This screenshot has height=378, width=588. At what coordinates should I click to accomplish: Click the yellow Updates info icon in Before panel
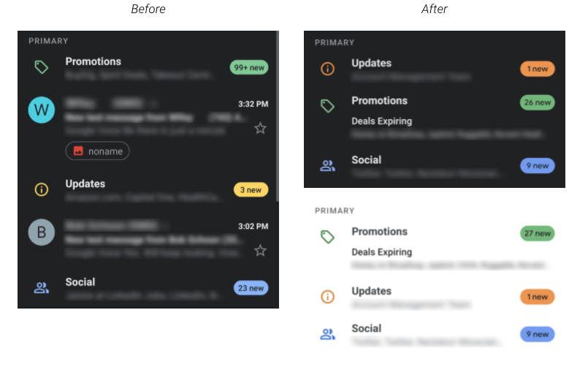click(41, 189)
